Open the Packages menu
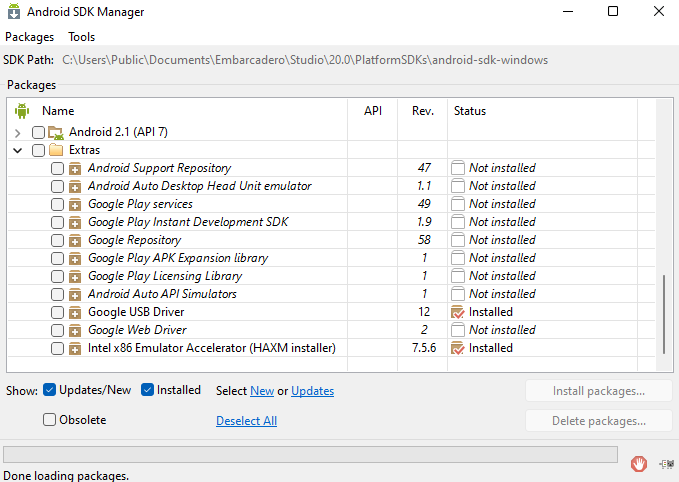This screenshot has height=482, width=679. tap(29, 37)
